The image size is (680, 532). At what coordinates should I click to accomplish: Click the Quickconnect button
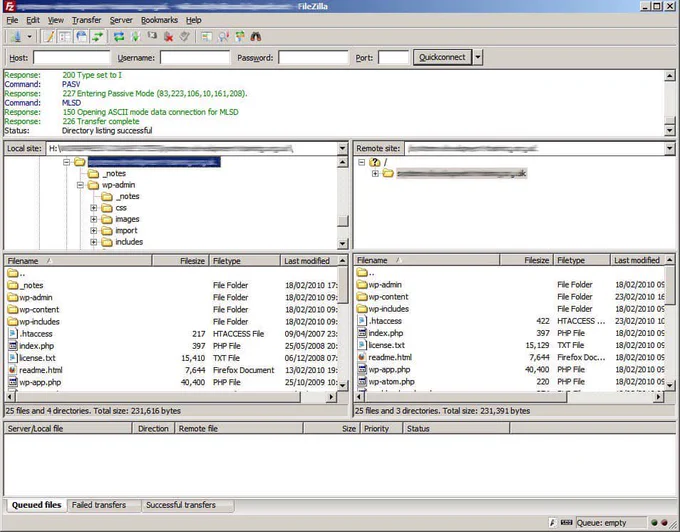[442, 57]
